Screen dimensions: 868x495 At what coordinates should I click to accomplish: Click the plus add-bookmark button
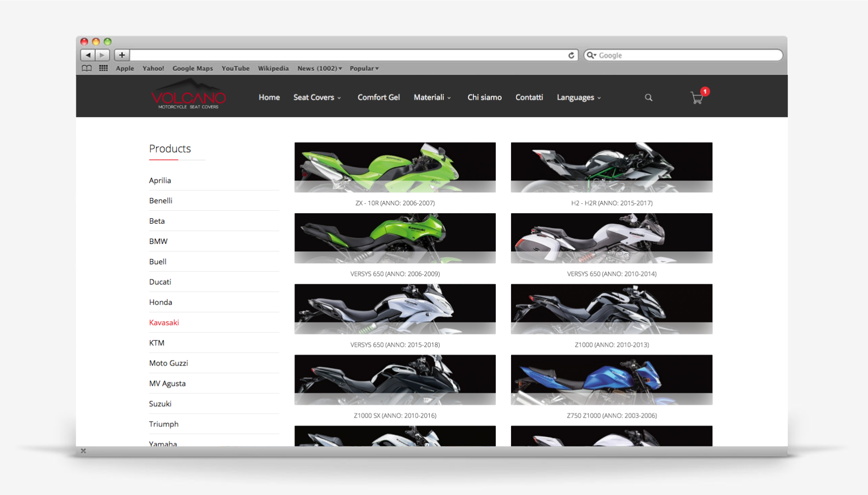click(x=122, y=55)
